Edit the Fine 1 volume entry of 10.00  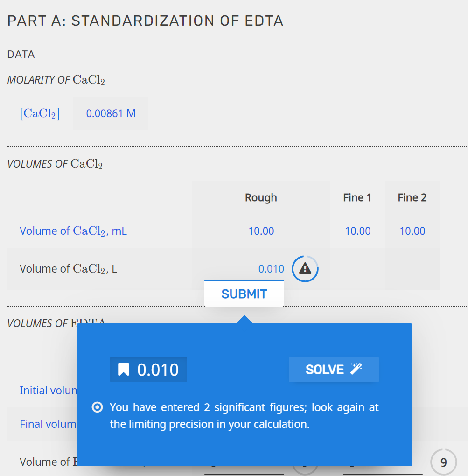[357, 231]
